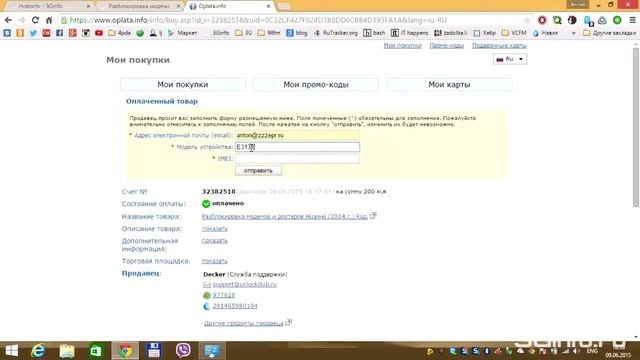
Task: Open the Chrome menu hamburger icon
Action: click(x=632, y=20)
